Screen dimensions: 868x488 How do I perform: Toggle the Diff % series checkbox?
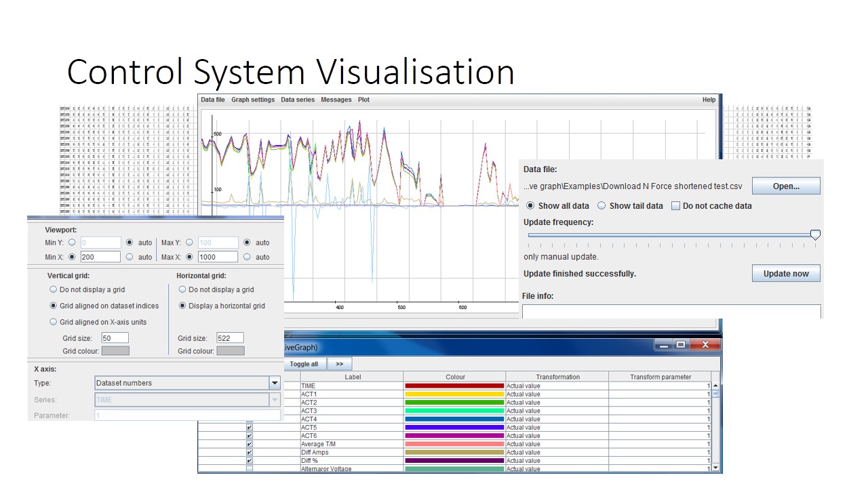(x=250, y=460)
